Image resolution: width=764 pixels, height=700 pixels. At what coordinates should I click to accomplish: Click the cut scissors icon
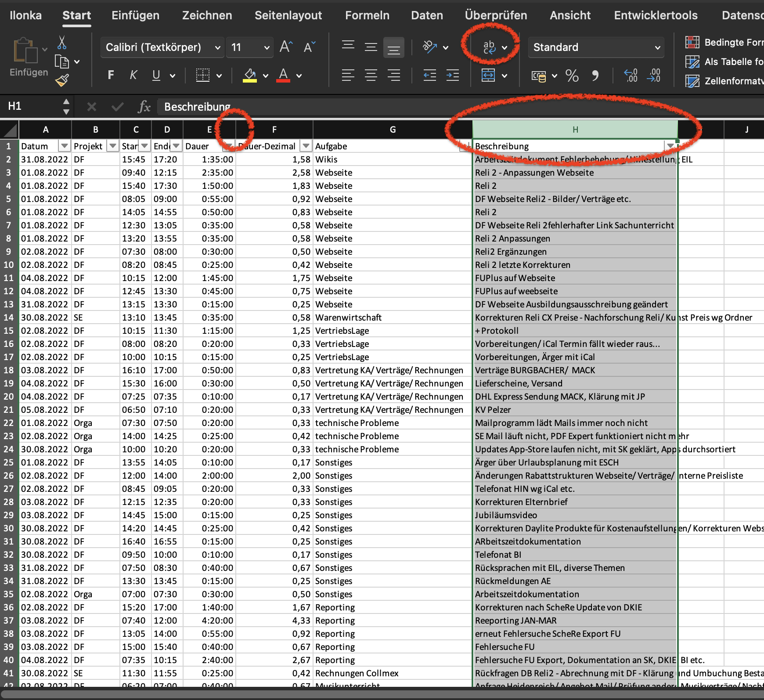coord(62,43)
